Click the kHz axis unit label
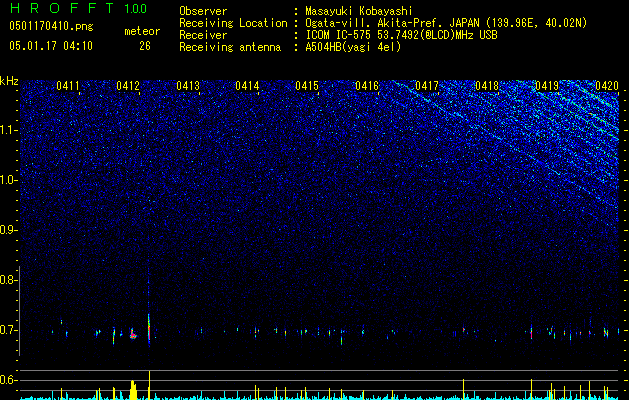This screenshot has width=629, height=400. [x=9, y=81]
